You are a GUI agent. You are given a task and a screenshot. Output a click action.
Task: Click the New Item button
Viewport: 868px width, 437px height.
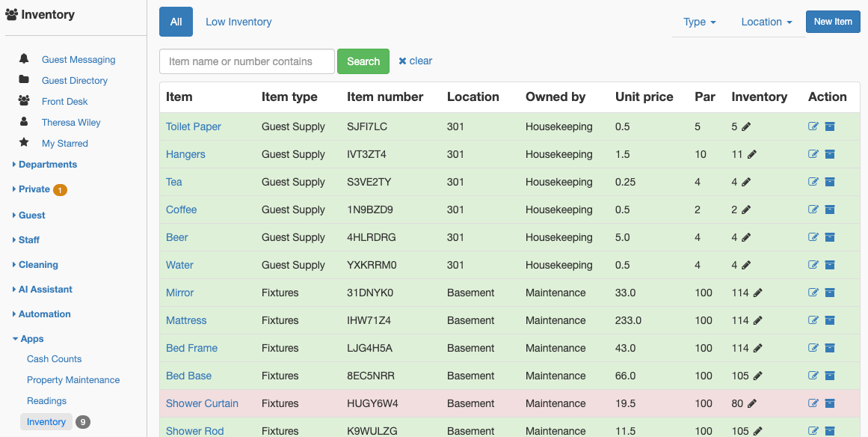tap(833, 22)
